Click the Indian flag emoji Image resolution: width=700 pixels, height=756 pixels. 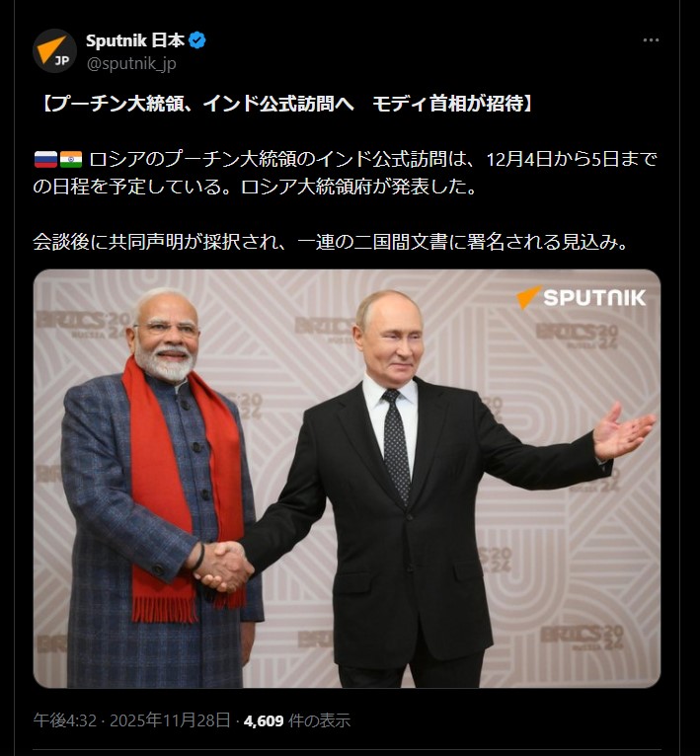pos(70,159)
